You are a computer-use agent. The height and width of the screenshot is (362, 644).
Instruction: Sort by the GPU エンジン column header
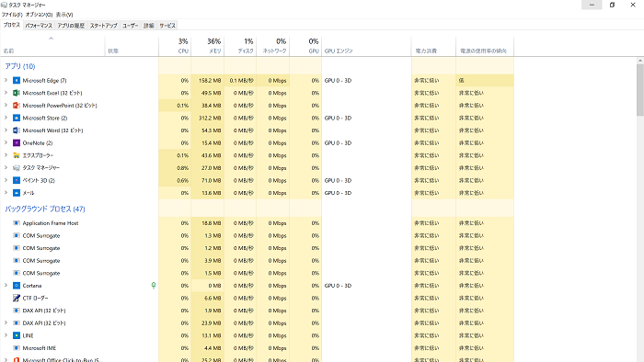click(366, 46)
